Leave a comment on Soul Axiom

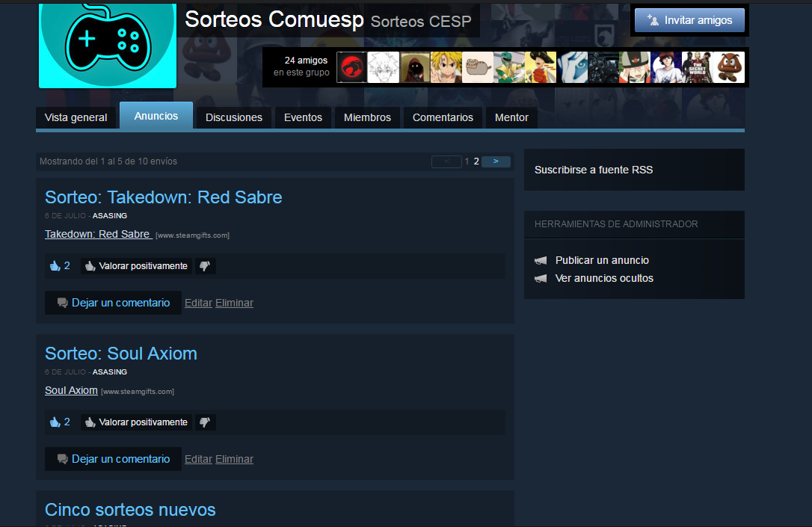[x=113, y=459]
